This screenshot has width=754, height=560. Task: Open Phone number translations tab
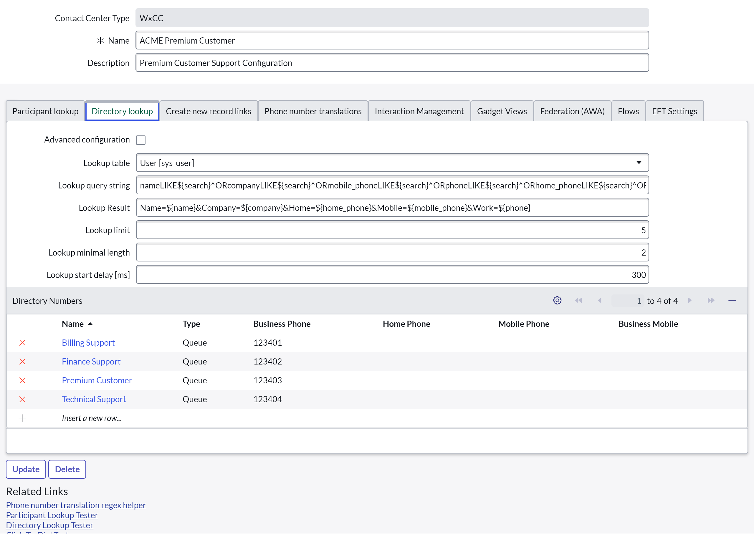point(313,111)
